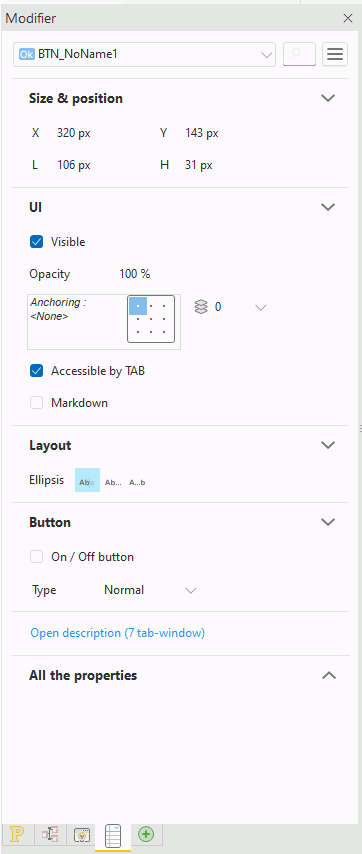Disable Accessible by TAB checkbox

tap(36, 371)
